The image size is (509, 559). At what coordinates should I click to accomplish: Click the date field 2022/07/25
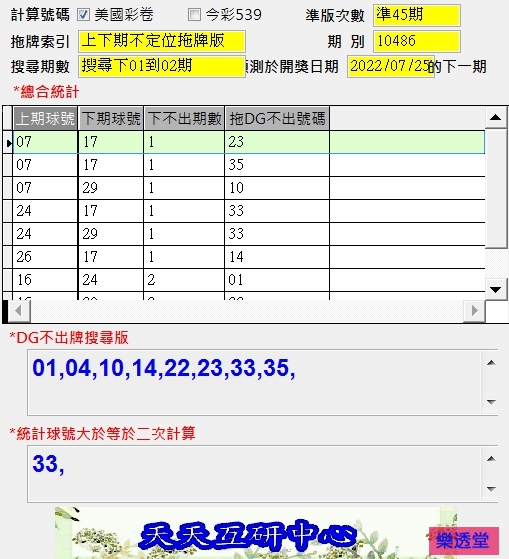[391, 66]
